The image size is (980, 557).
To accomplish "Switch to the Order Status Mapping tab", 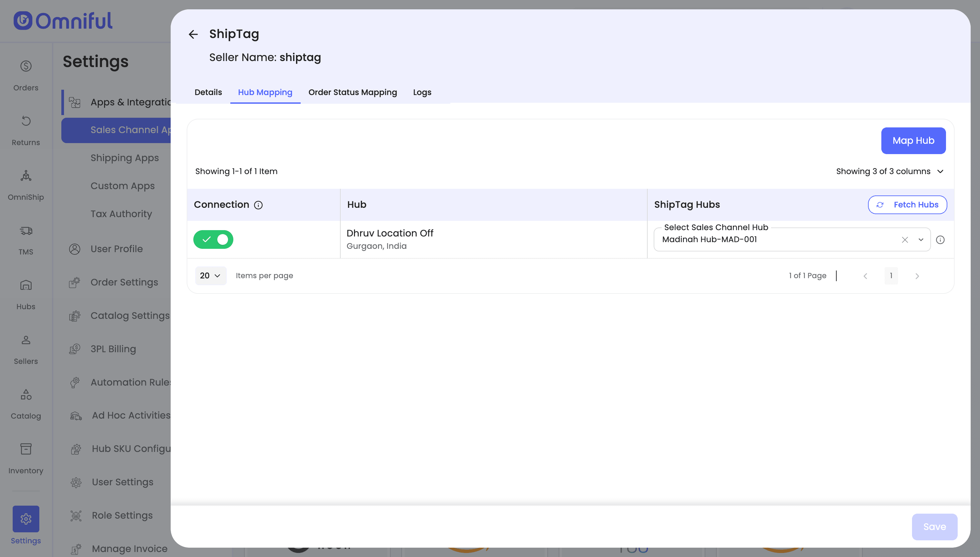I will pyautogui.click(x=352, y=92).
